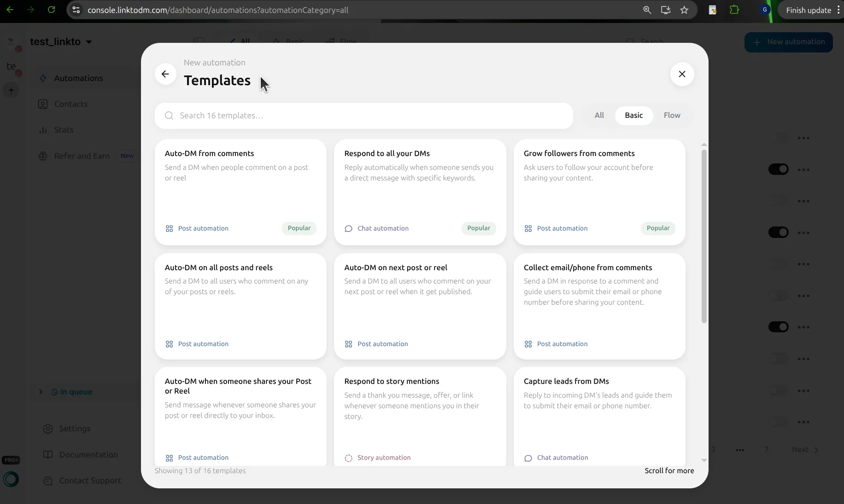Click Post automation icon on next post or reel card
Viewport: 844px width, 504px height.
click(348, 344)
